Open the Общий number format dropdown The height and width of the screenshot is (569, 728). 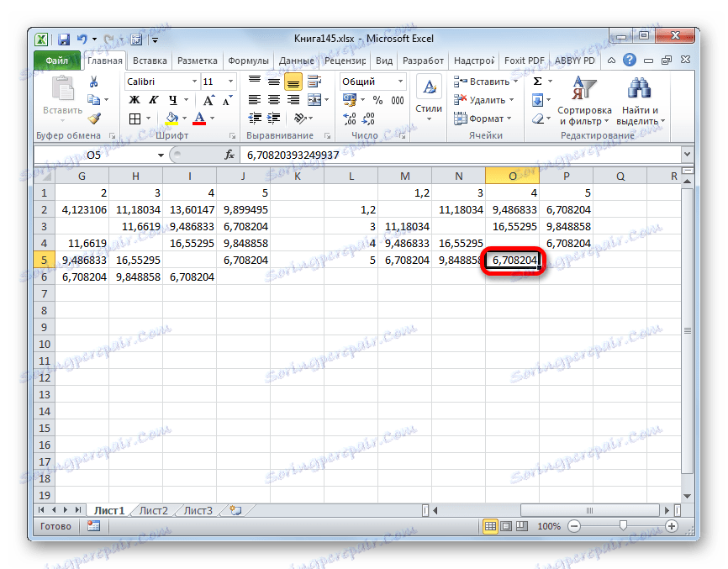pos(400,82)
